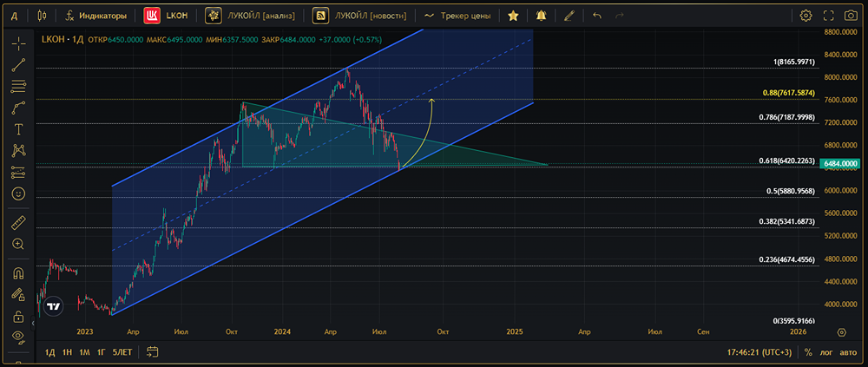Screen dimensions: 868x367
Task: Open the Д timeframe interval selector
Action: click(15, 16)
